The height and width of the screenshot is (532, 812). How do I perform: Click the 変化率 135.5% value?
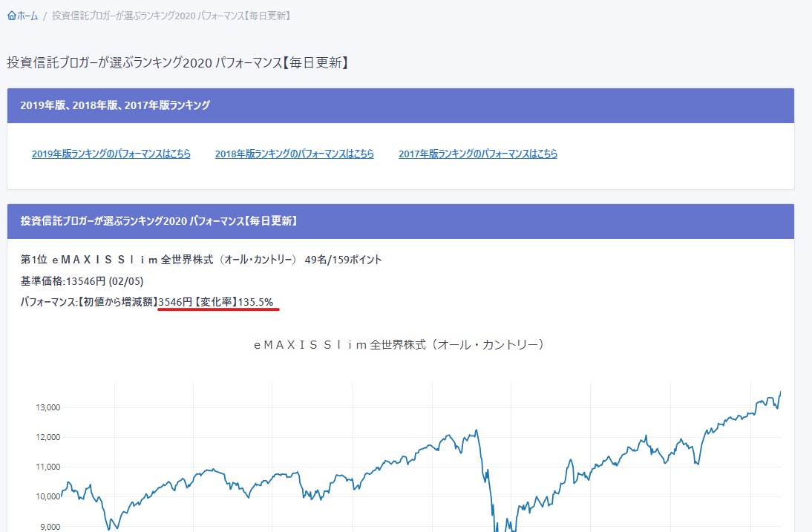click(x=255, y=302)
